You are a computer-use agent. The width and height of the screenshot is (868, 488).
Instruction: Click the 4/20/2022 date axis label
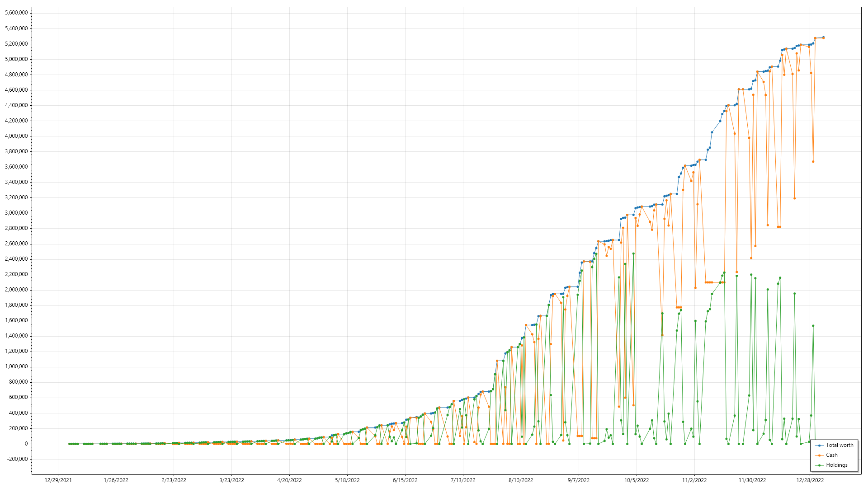[x=289, y=480]
